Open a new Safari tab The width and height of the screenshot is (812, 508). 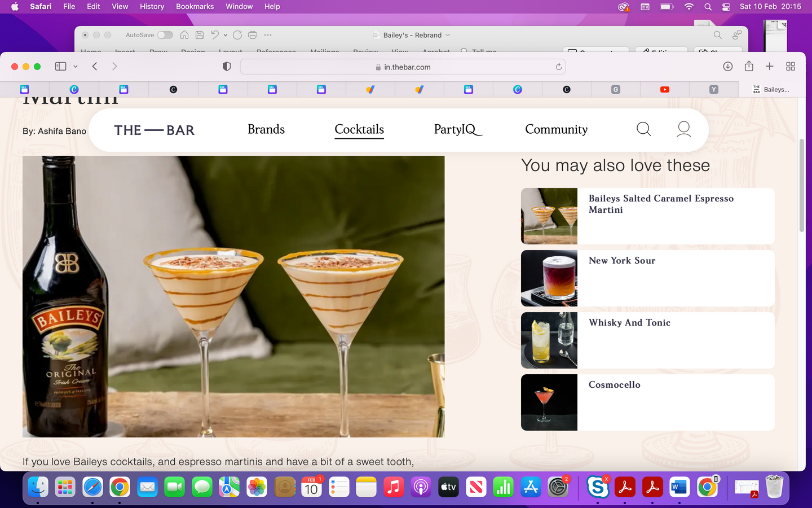[x=770, y=67]
